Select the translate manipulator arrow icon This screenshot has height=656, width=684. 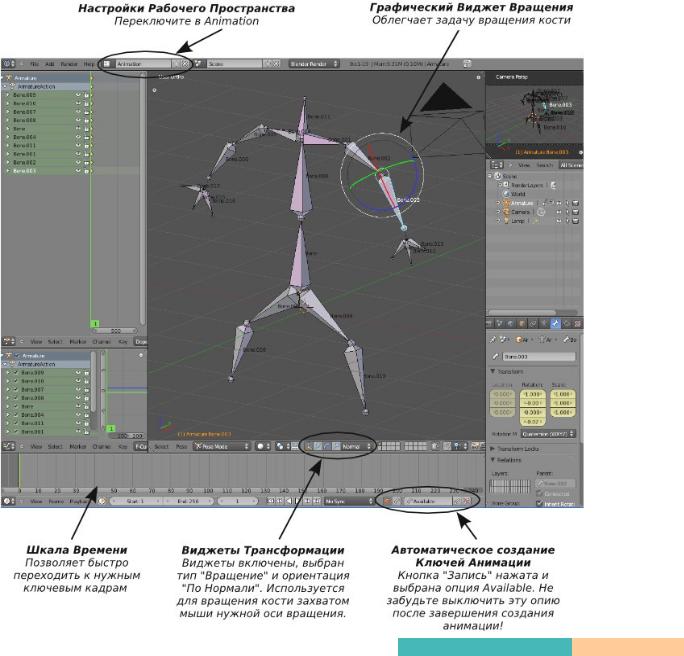point(318,446)
